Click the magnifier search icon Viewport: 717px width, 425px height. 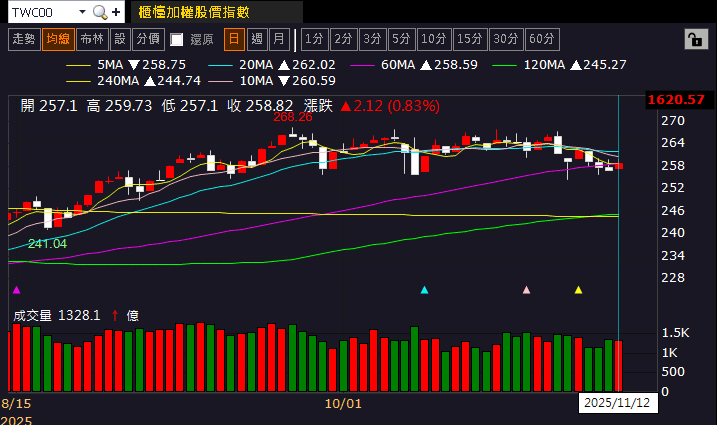click(x=100, y=12)
